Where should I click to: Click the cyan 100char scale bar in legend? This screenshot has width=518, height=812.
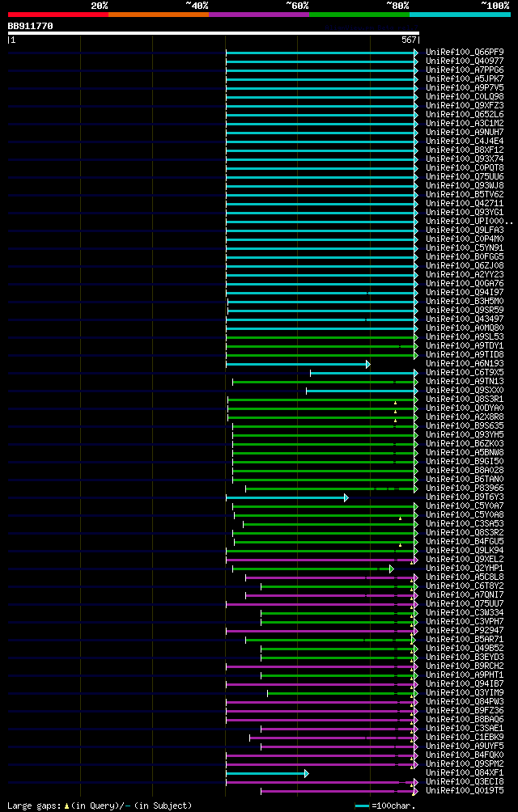[x=362, y=806]
